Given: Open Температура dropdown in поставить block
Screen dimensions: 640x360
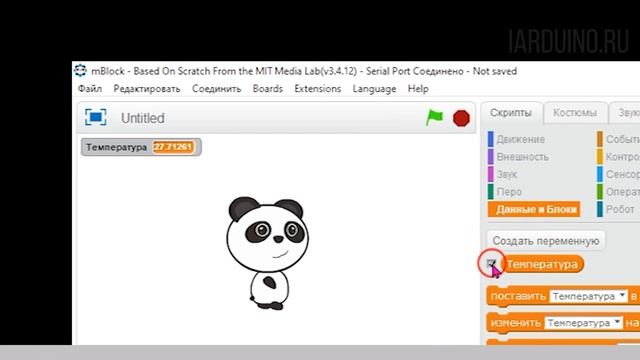Looking at the screenshot, I should (588, 296).
